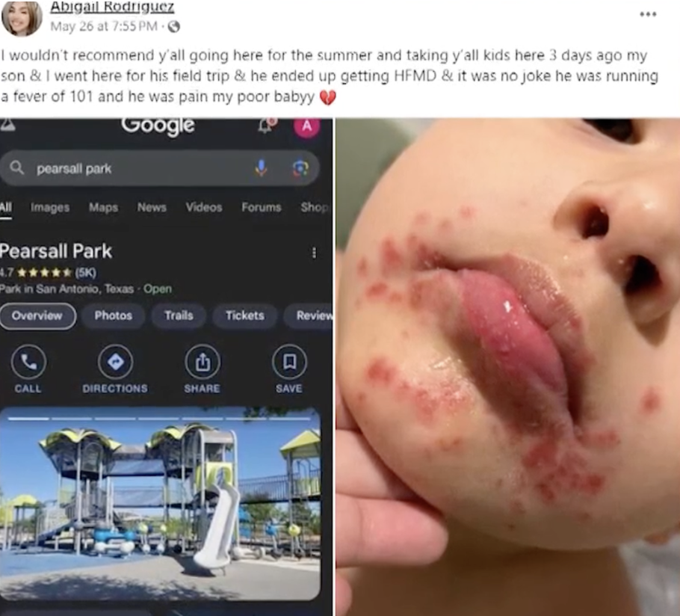Select the Tickets chip

(244, 315)
